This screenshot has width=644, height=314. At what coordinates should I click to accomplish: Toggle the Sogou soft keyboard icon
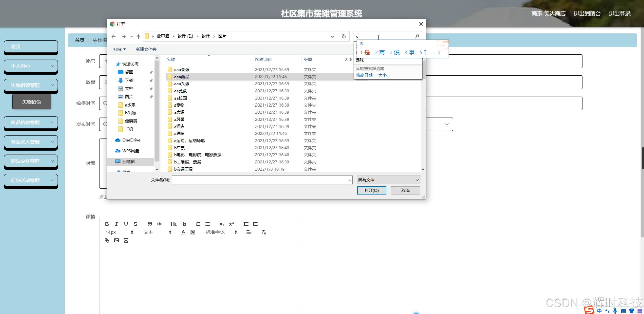point(623,311)
